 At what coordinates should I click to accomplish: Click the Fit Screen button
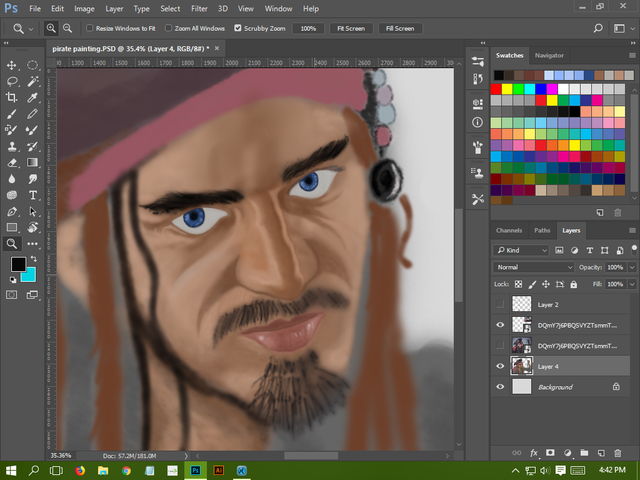pos(351,28)
